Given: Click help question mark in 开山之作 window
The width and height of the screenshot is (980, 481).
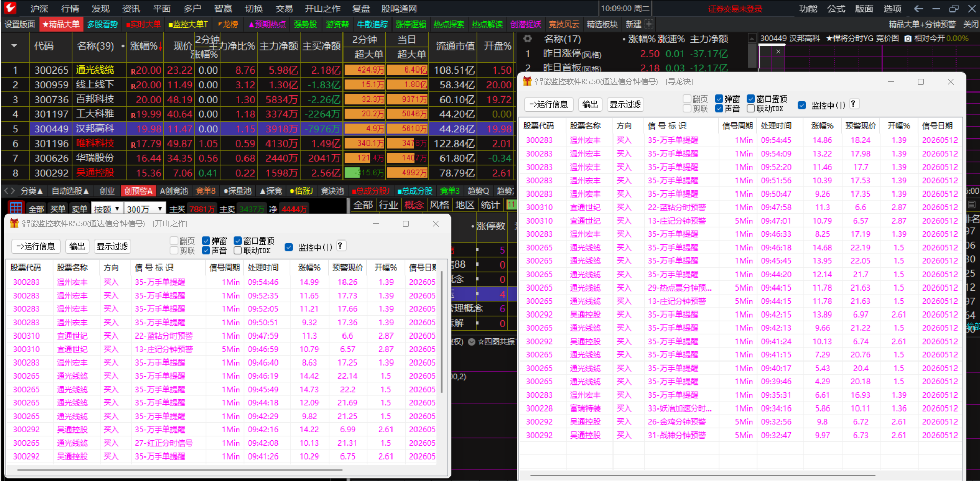Looking at the screenshot, I should click(340, 246).
